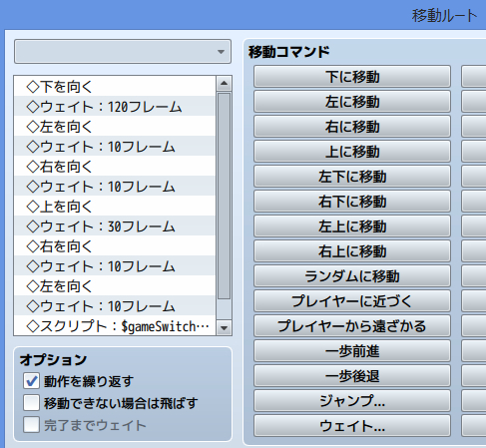Select the ◇下を向く row
Screen dimensions: 486x448
pos(115,87)
